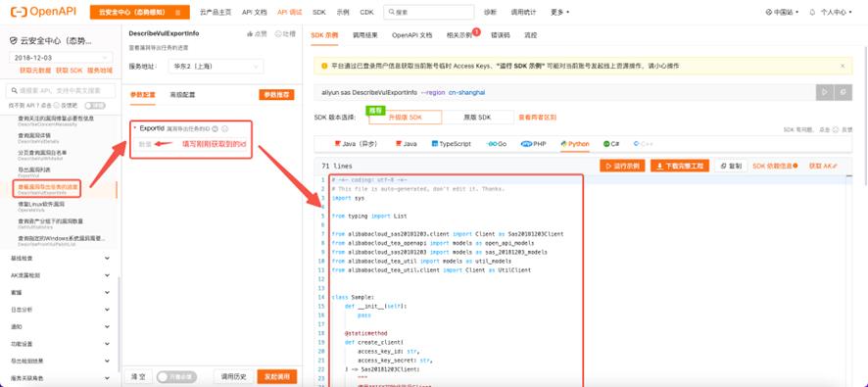This screenshot has width=868, height=387.
Task: Click the top search input field
Action: (x=429, y=12)
